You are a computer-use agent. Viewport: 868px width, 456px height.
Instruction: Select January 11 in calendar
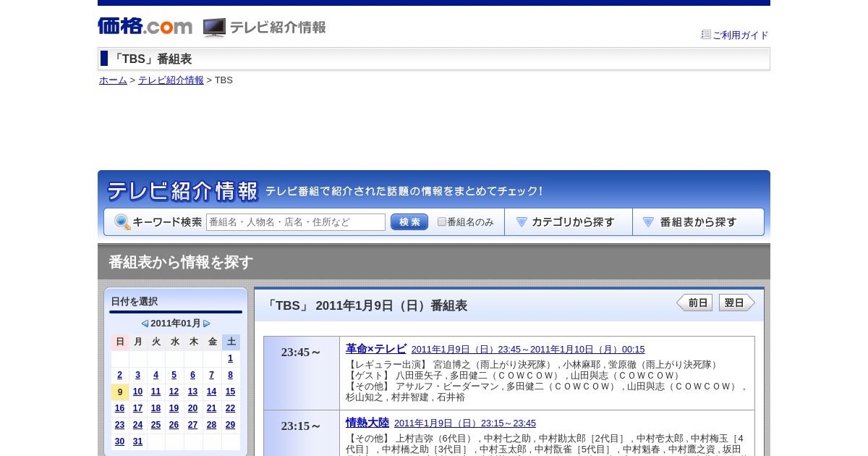pos(156,392)
